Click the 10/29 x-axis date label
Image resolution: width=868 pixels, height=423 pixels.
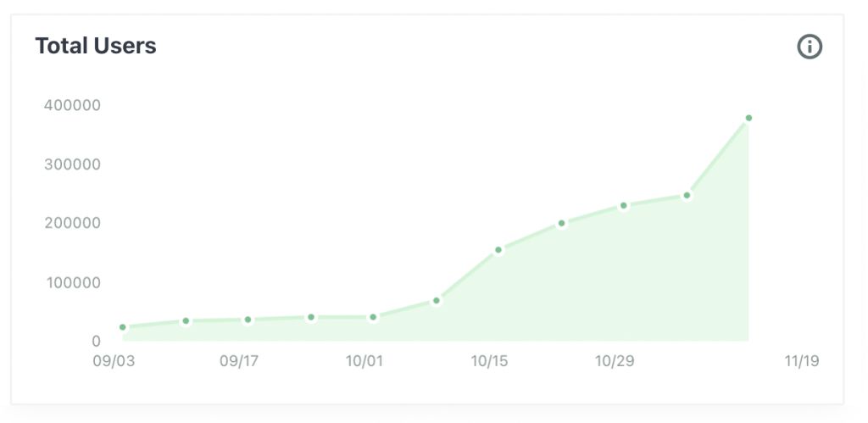coord(615,362)
